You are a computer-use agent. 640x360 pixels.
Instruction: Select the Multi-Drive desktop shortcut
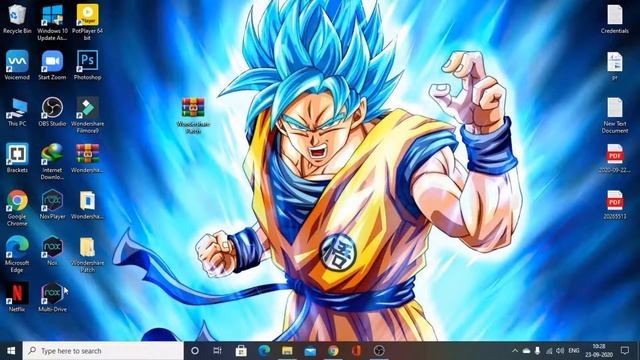(52, 297)
